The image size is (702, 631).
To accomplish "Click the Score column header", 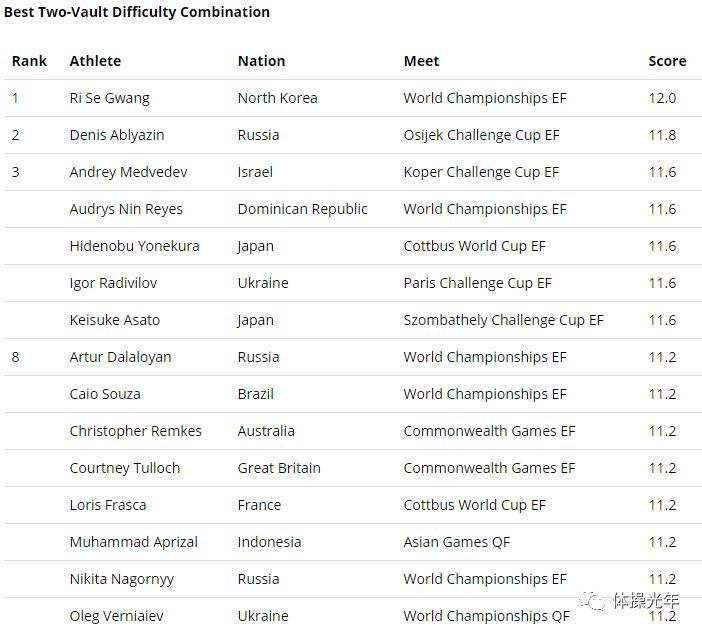I will 667,61.
